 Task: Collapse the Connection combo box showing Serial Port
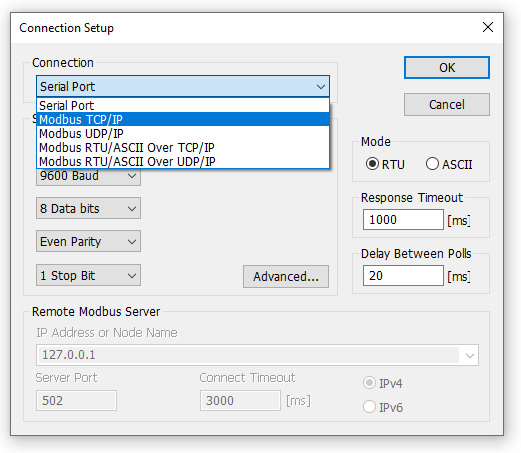183,86
